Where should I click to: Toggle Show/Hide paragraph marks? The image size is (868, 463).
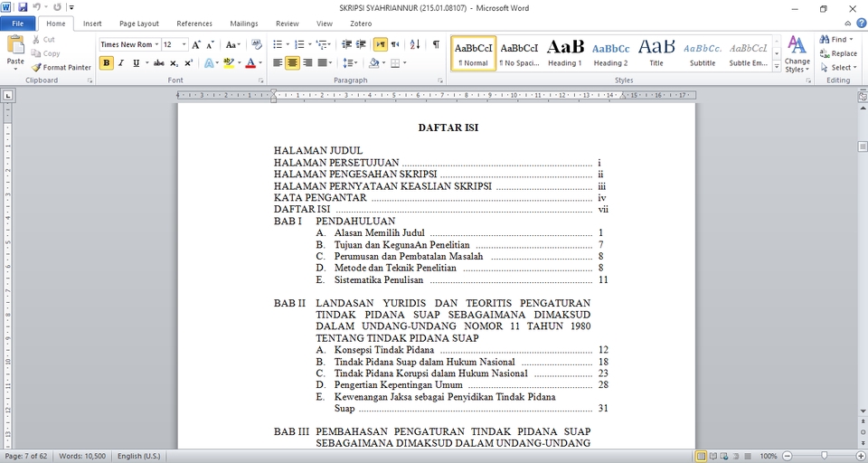(x=436, y=44)
